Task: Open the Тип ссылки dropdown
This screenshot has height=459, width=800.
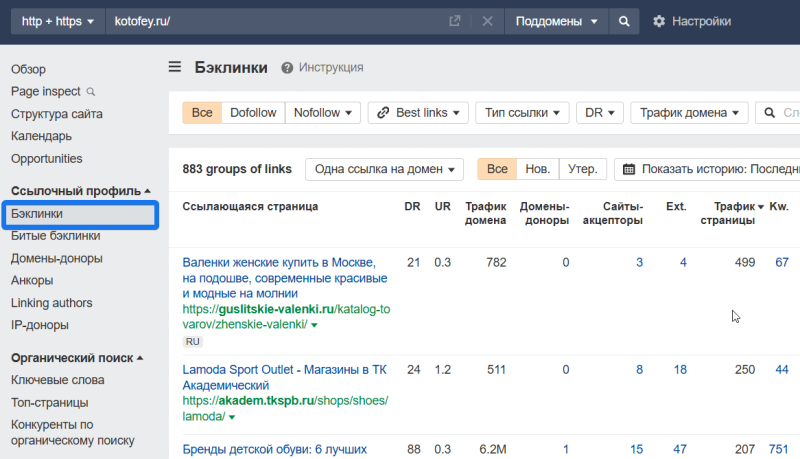Action: point(522,113)
